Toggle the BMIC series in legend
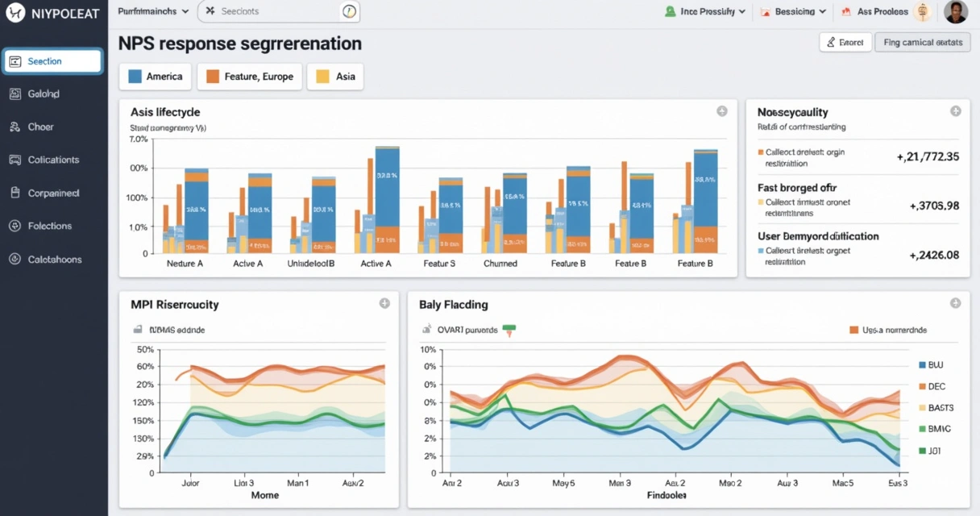980x516 pixels. (x=934, y=429)
